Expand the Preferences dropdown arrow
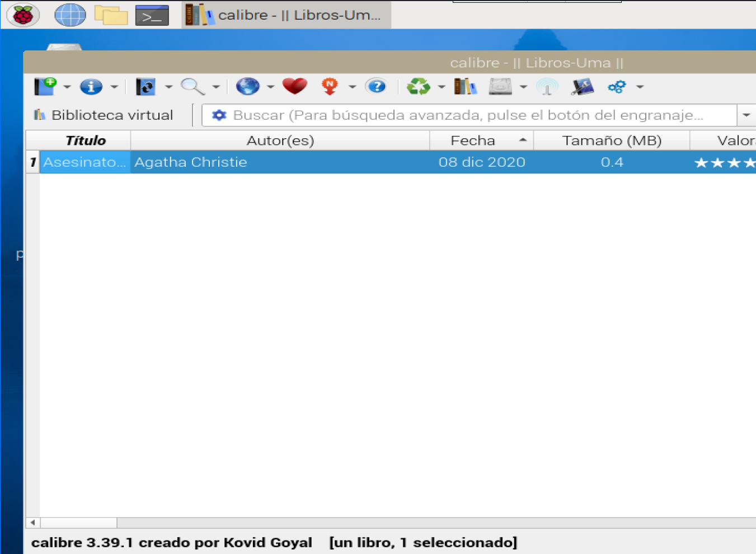The image size is (756, 554). (640, 87)
